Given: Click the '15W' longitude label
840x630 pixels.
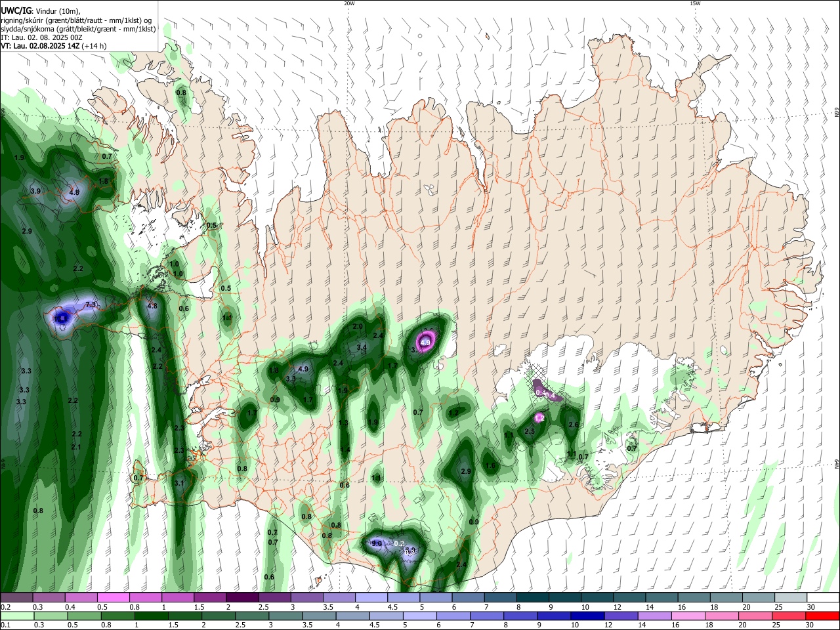Looking at the screenshot, I should [x=696, y=3].
